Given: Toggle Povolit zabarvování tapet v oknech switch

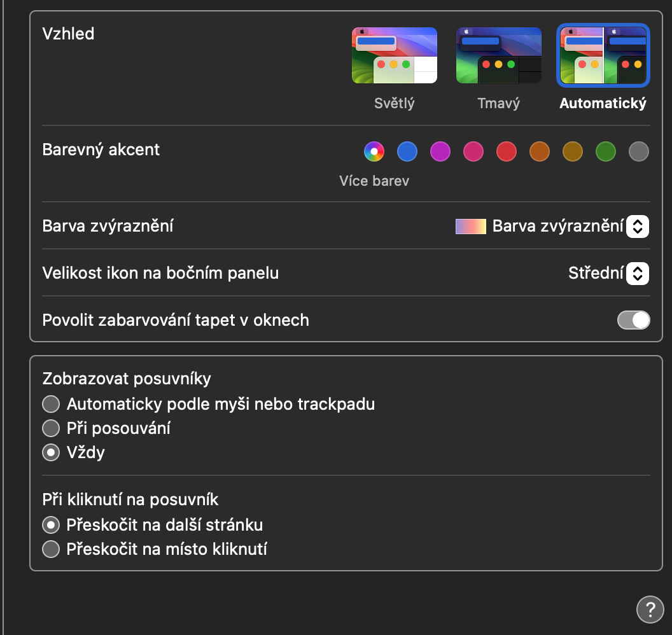Looking at the screenshot, I should [x=633, y=320].
